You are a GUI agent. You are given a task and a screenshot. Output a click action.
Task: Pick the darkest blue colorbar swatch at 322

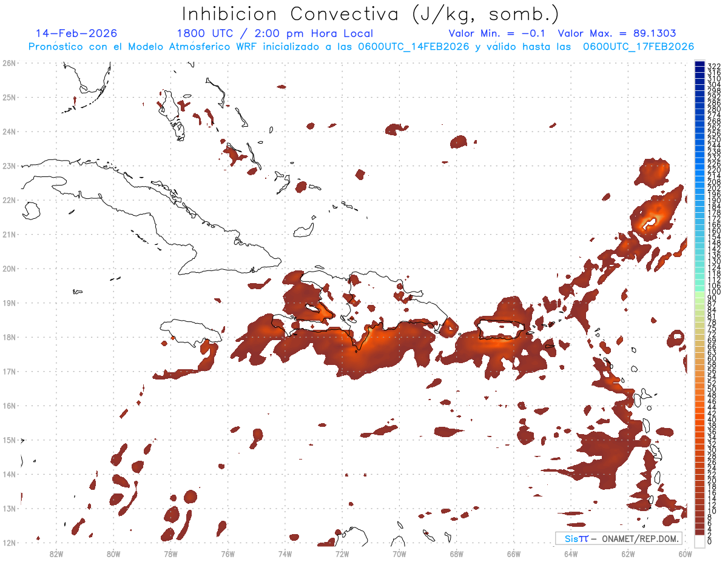point(699,65)
